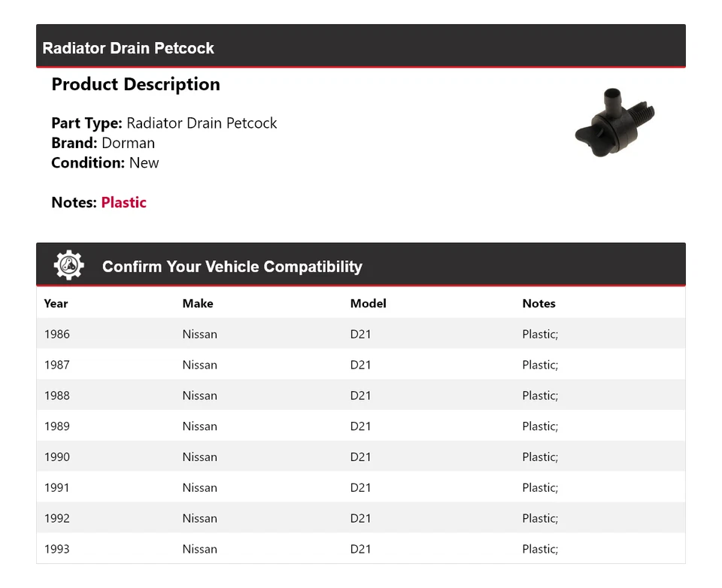Click the Product Description heading

point(135,84)
